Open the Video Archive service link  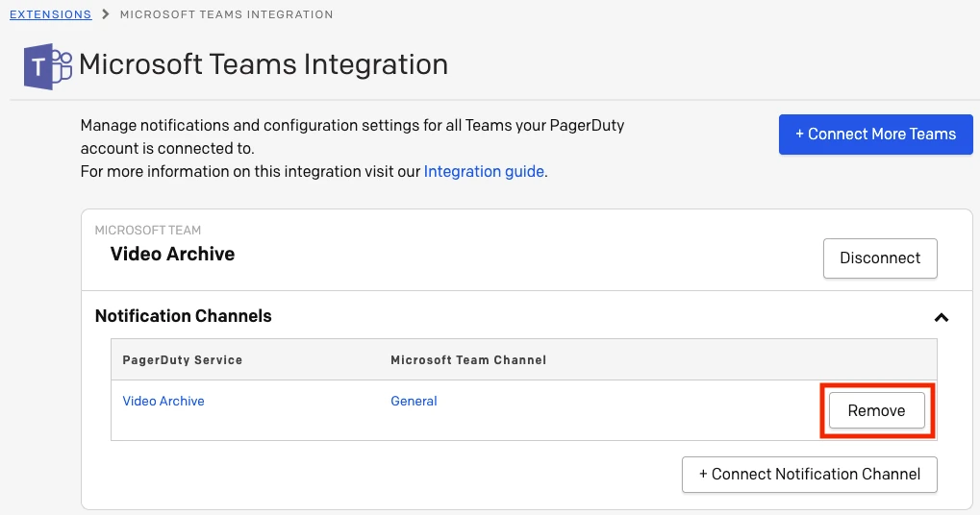click(163, 401)
